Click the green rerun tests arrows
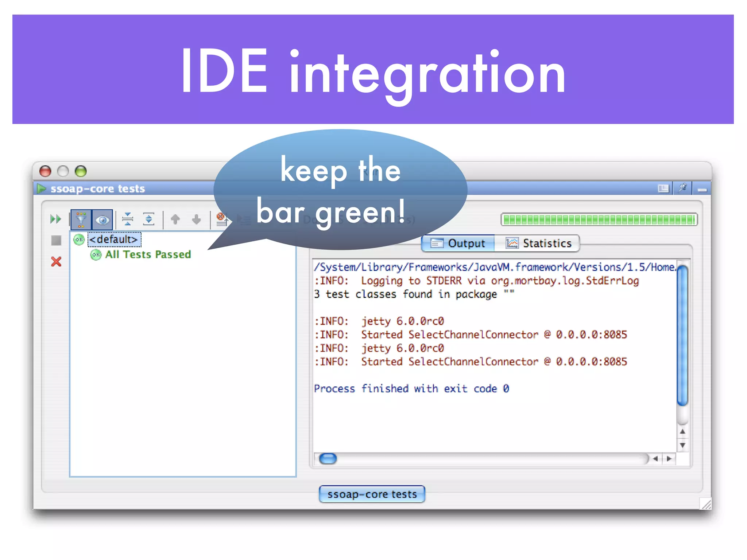 (55, 219)
